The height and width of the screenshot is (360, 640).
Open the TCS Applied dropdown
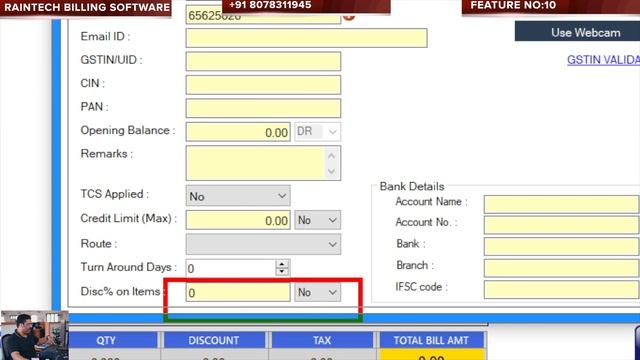tap(238, 196)
